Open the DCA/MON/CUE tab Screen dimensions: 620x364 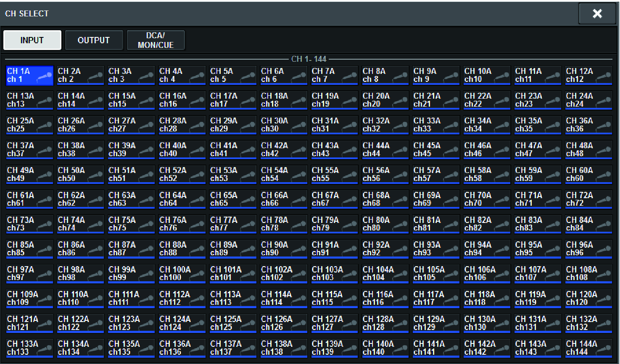[156, 40]
